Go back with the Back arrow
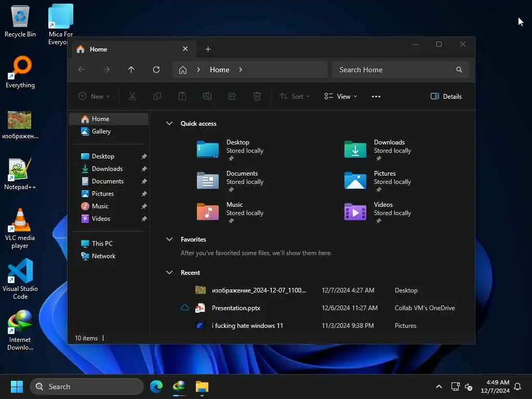The width and height of the screenshot is (532, 399). [82, 70]
